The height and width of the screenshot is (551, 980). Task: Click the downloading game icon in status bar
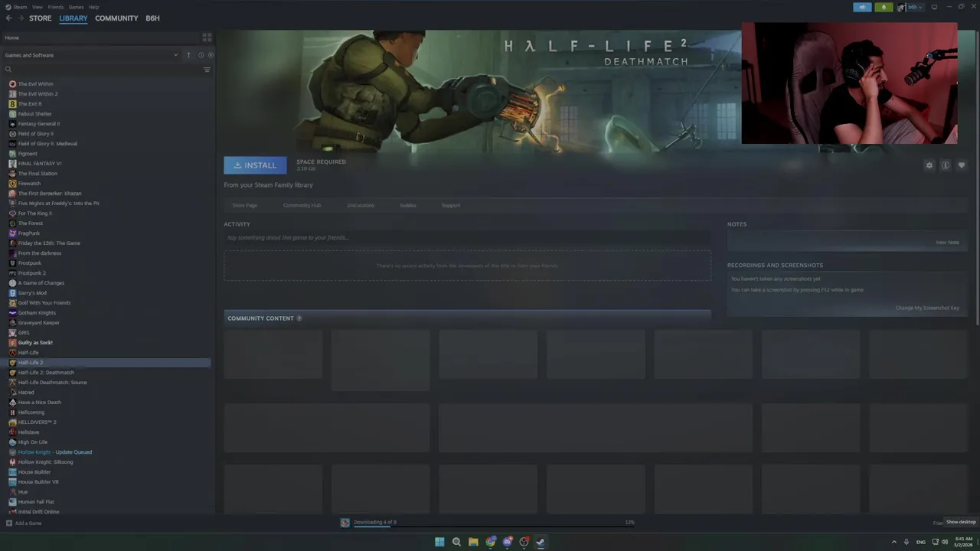point(345,523)
